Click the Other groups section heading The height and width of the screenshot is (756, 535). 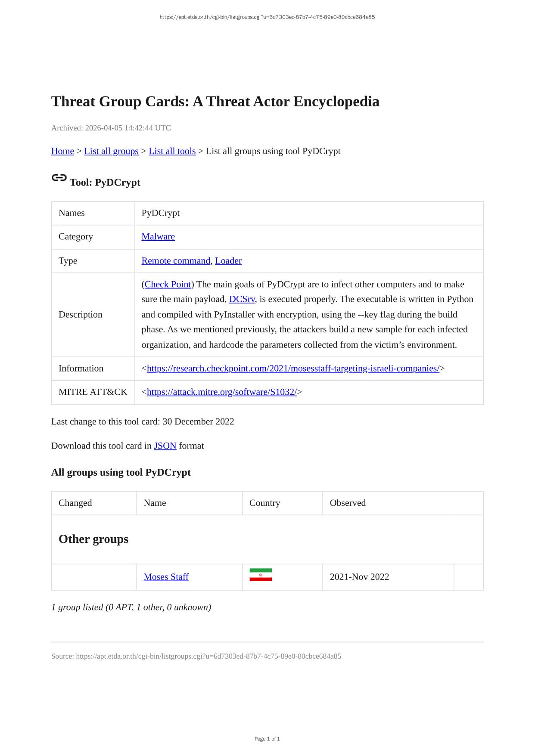[x=93, y=539]
